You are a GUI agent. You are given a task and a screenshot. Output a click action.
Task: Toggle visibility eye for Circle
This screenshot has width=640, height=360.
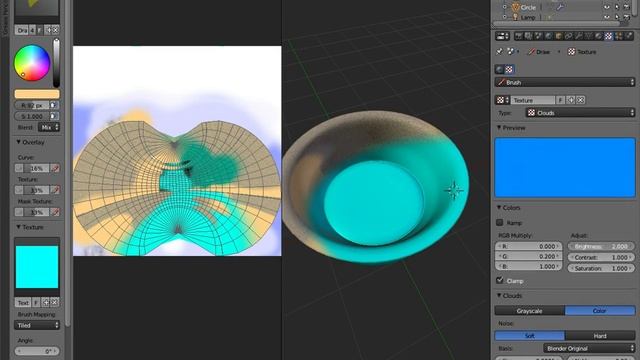coord(607,7)
